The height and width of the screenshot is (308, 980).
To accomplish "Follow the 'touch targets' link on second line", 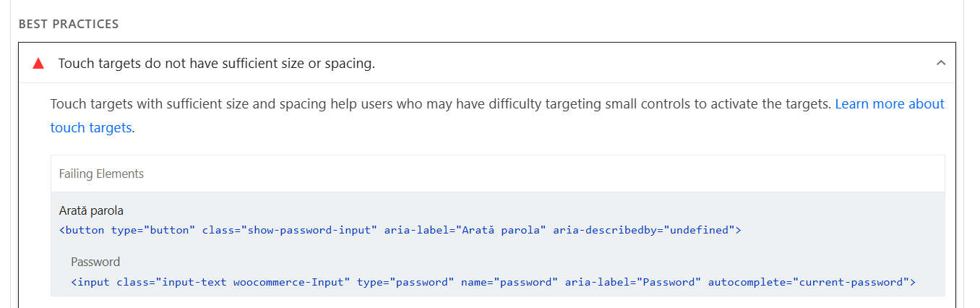I will click(x=91, y=128).
